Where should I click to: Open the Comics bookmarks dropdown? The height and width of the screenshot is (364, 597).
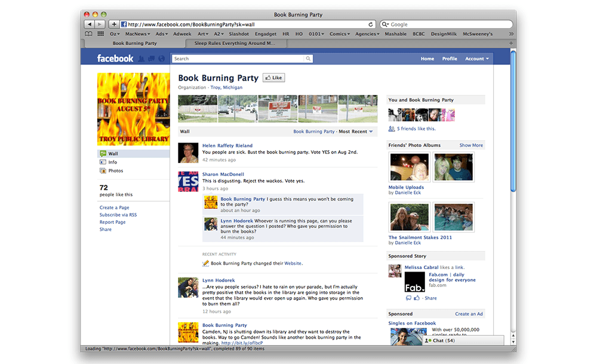[x=340, y=34]
